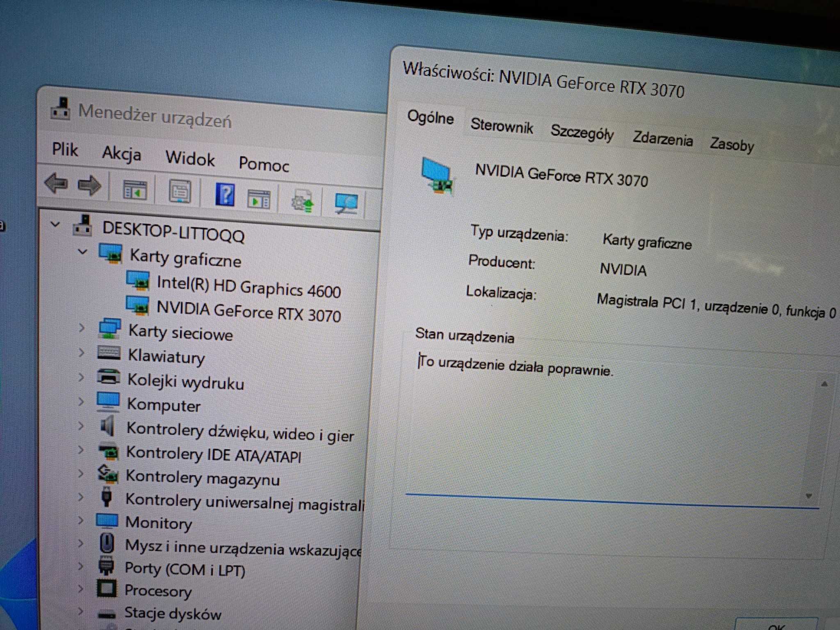840x630 pixels.
Task: Click the Update driver toolbar icon
Action: pos(303,201)
